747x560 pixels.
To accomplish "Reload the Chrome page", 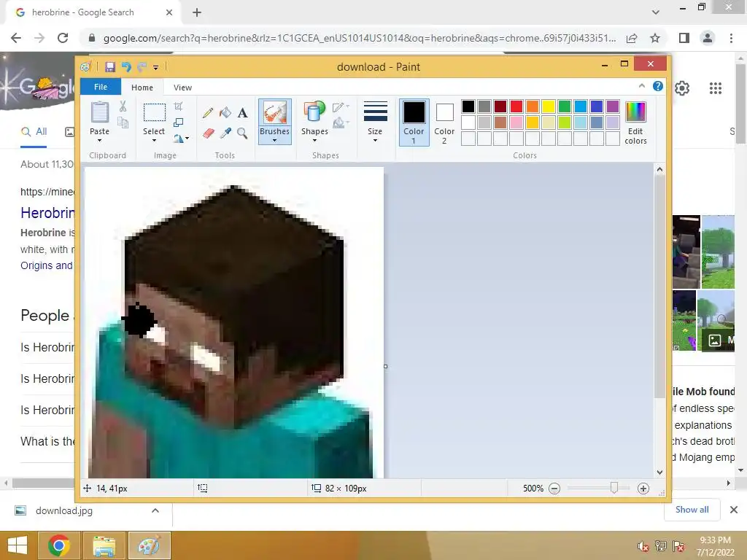I will click(x=63, y=38).
